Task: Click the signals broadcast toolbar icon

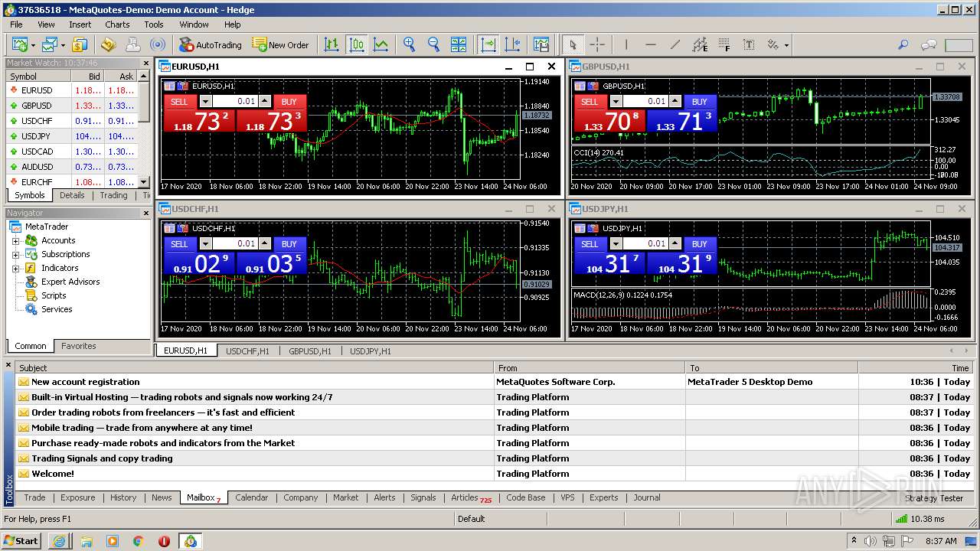Action: point(157,45)
